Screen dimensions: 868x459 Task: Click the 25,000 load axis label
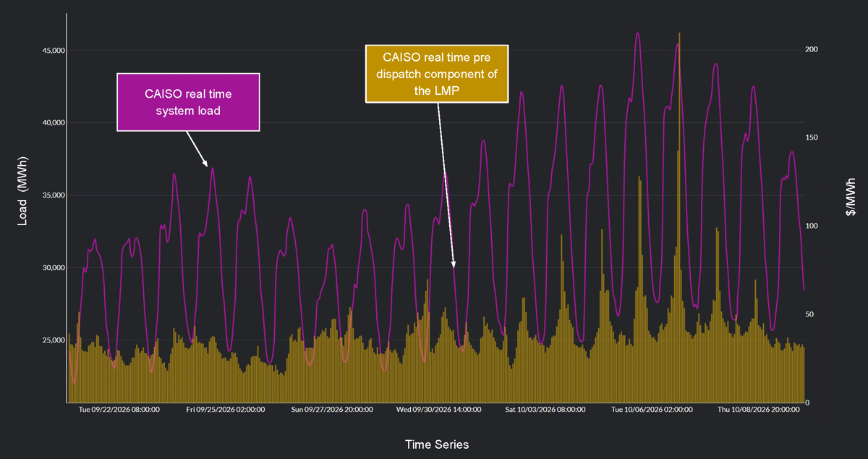52,340
